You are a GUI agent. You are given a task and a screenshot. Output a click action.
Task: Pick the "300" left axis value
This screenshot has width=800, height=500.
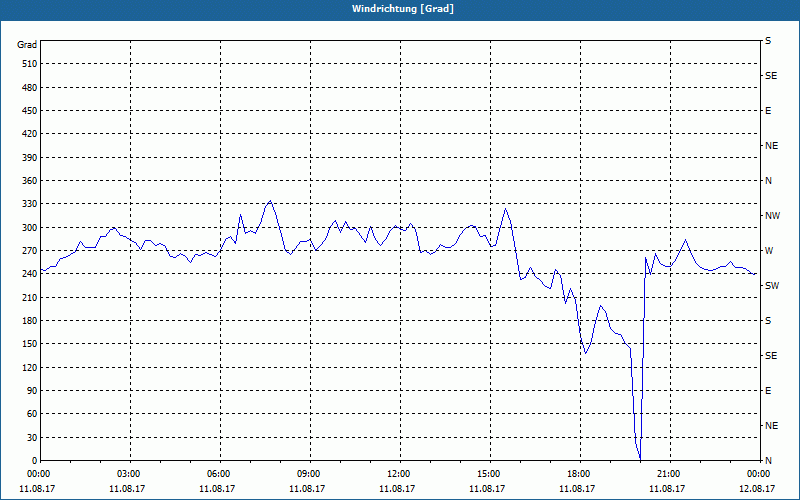pyautogui.click(x=30, y=228)
